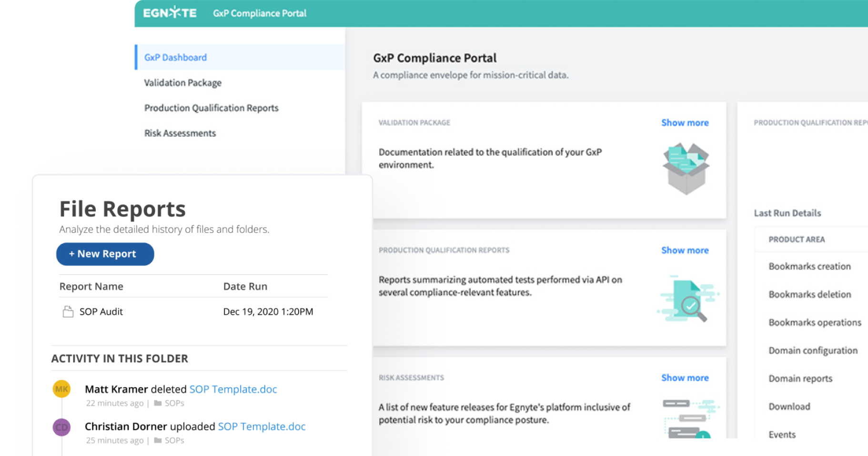
Task: Click the Egnyte logo in header
Action: (170, 13)
